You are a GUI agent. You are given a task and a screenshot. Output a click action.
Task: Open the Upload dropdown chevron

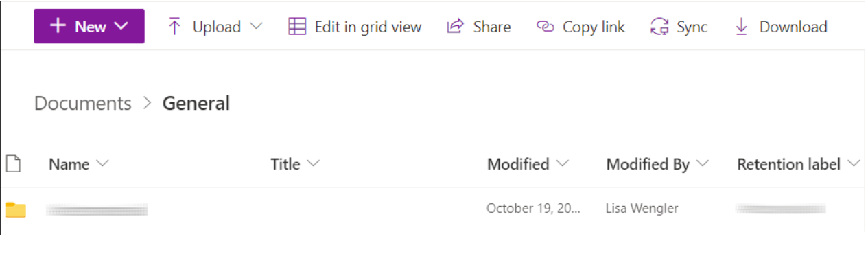256,27
